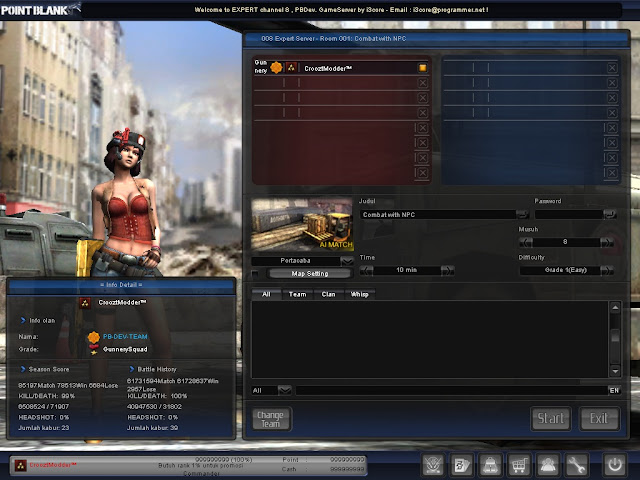Toggle the first blue team slot X
Screen dimensions: 640x480
click(612, 68)
